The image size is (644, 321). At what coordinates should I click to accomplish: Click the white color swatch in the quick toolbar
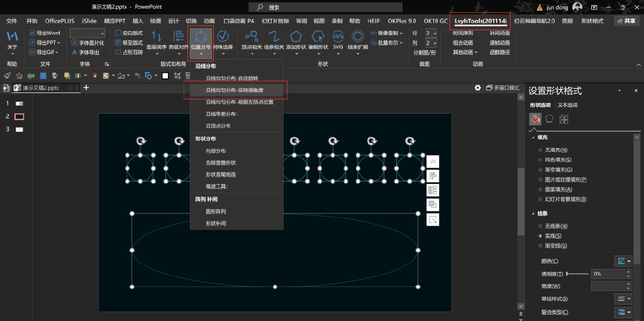165,75
